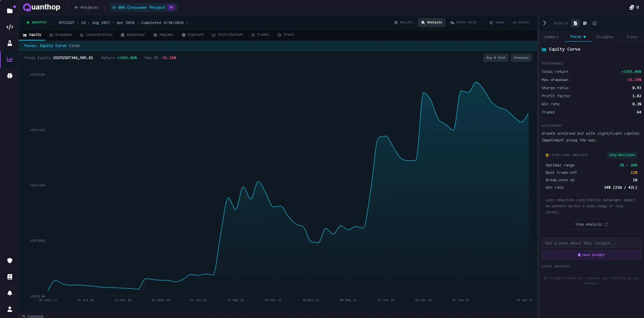Open the Editor view
Image resolution: width=644 pixels, height=318 pixels.
click(521, 22)
